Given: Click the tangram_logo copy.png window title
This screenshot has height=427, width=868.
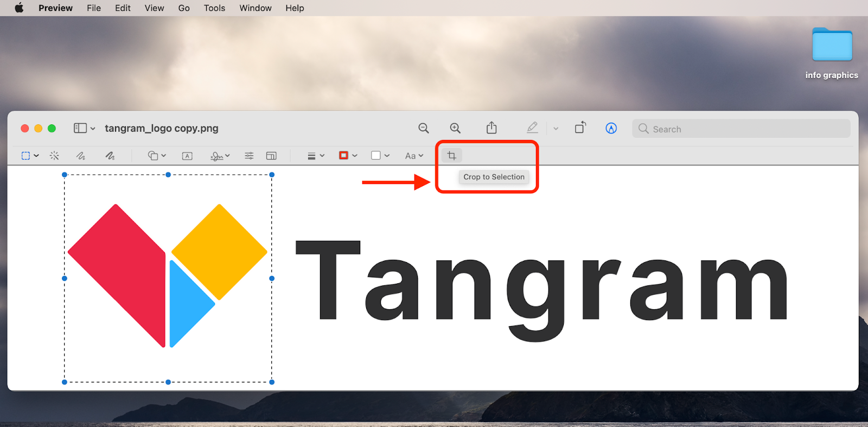Looking at the screenshot, I should point(162,129).
